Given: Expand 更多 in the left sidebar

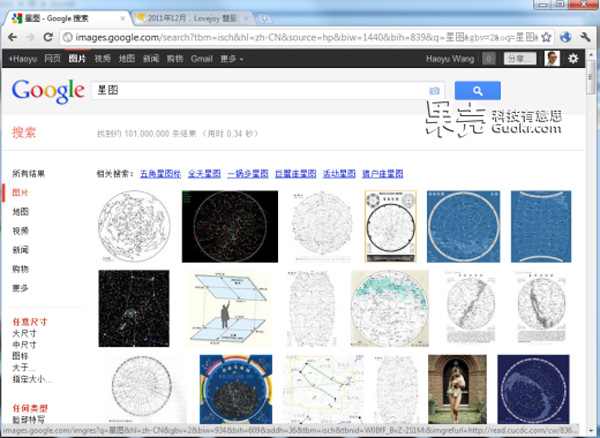Looking at the screenshot, I should tap(20, 288).
